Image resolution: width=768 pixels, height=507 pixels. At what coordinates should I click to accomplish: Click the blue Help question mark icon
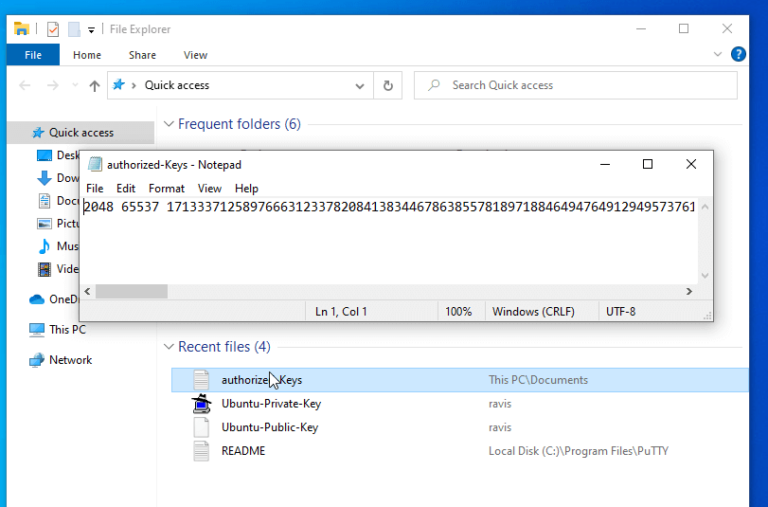pos(738,55)
